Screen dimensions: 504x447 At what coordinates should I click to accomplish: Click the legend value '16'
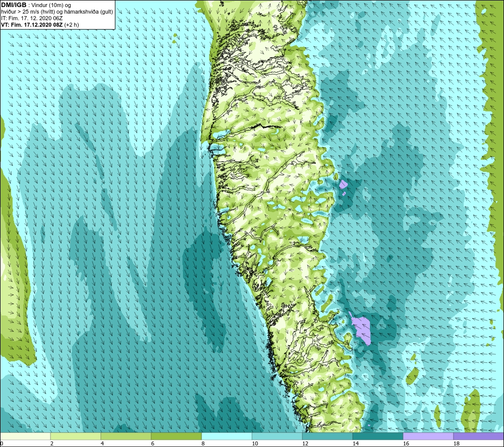point(406,443)
